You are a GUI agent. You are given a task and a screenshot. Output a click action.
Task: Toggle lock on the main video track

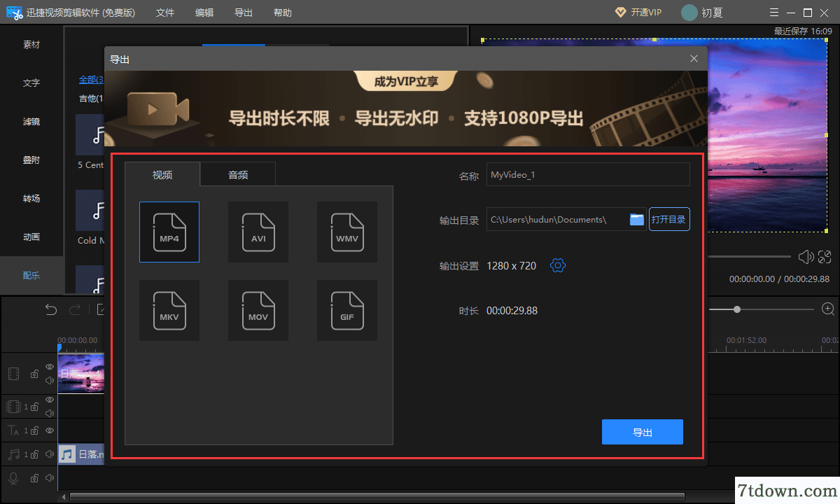tap(34, 374)
